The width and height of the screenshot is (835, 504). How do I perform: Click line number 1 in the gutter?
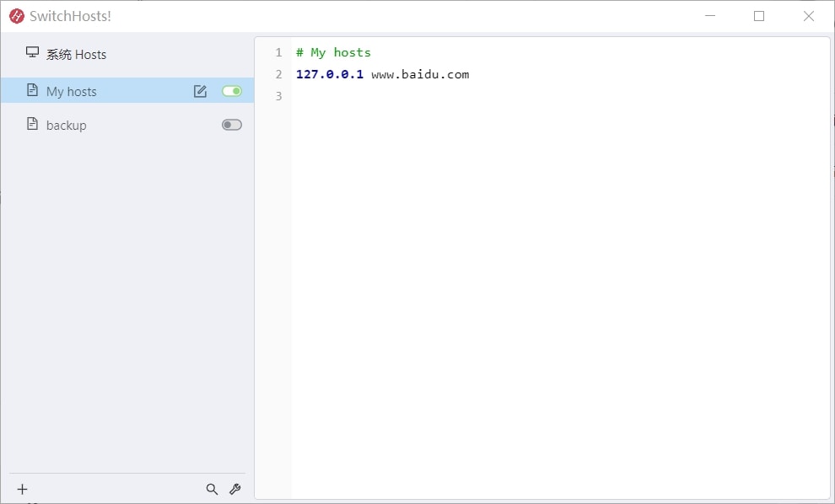(x=278, y=52)
